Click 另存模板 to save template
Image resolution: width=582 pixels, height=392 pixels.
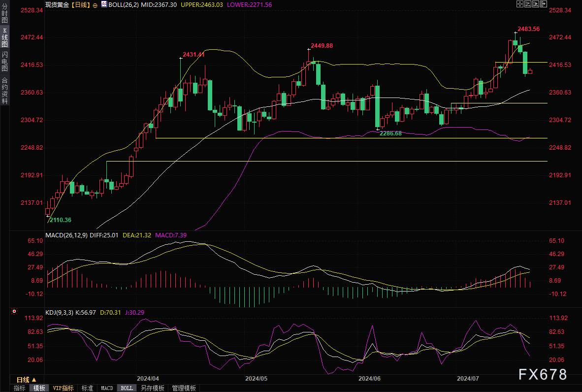[153, 388]
